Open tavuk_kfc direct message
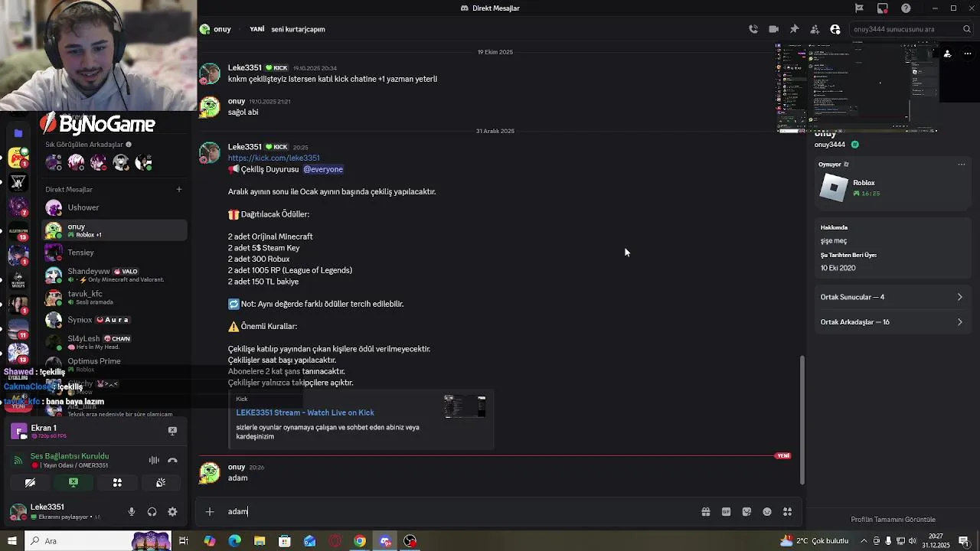 pyautogui.click(x=114, y=298)
